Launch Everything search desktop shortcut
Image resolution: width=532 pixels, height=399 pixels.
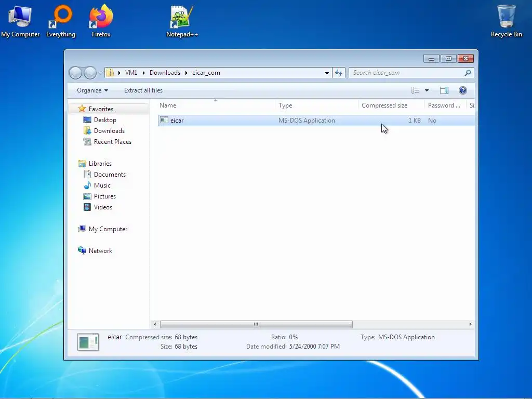pos(61,21)
